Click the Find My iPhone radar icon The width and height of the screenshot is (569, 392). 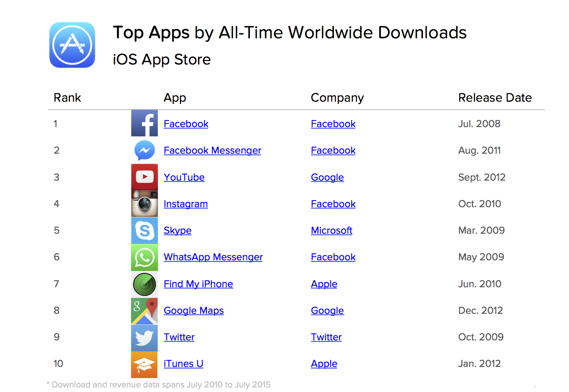pyautogui.click(x=145, y=284)
